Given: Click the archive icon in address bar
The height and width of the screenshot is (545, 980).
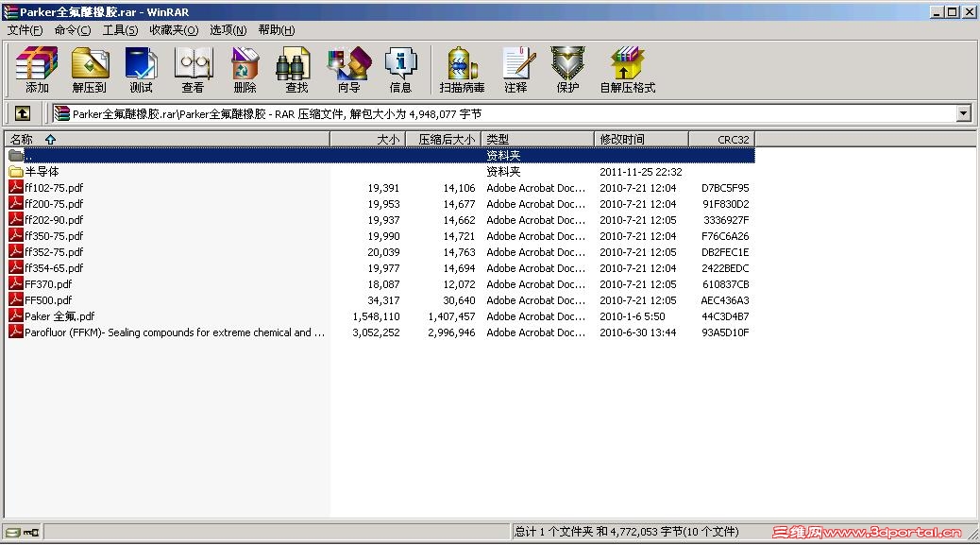Looking at the screenshot, I should click(61, 113).
